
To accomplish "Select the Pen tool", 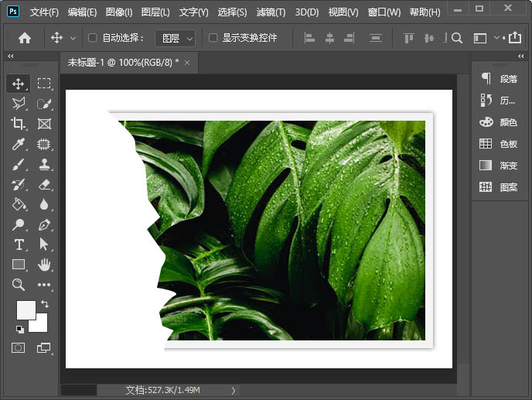I will [x=44, y=224].
